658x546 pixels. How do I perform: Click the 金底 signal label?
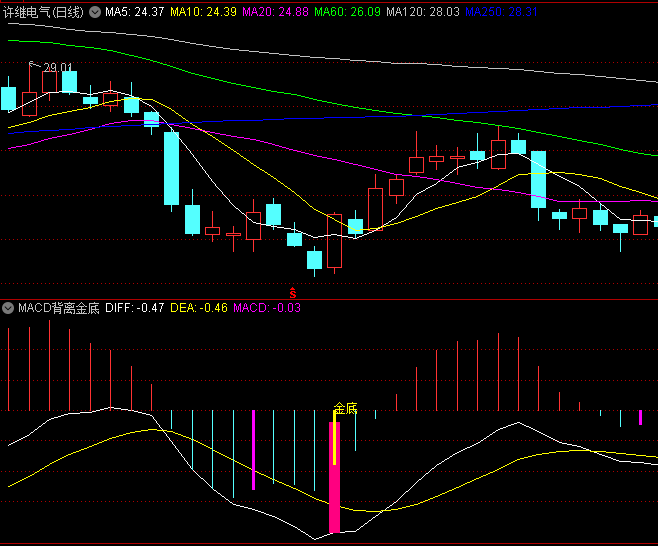point(345,408)
